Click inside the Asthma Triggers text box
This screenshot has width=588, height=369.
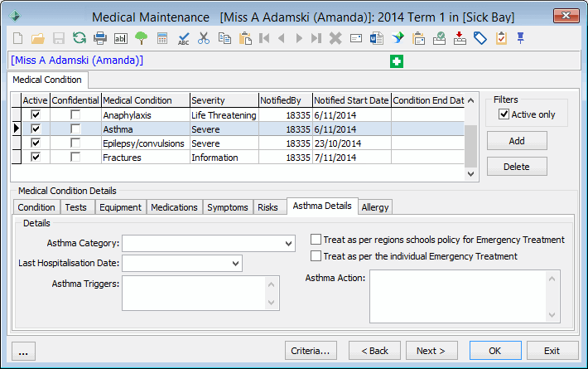point(194,294)
